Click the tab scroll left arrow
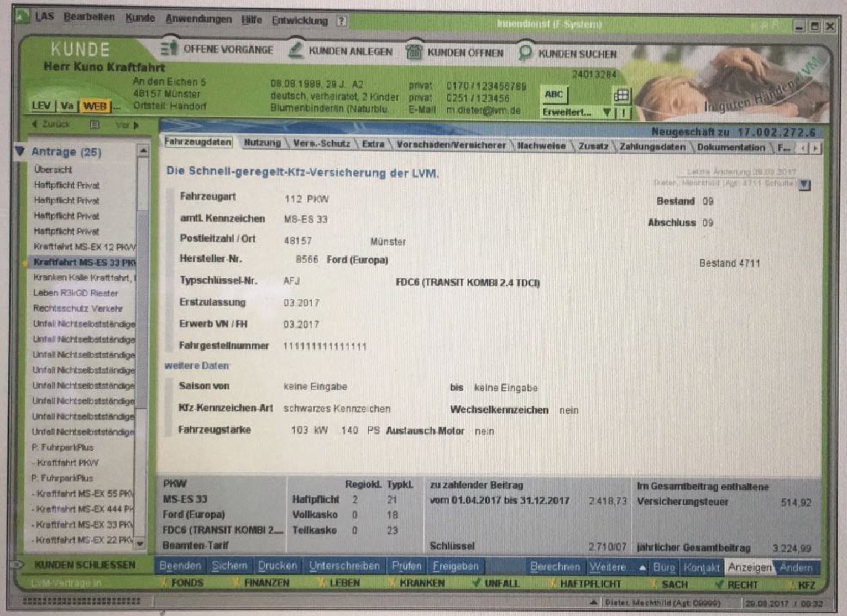The width and height of the screenshot is (847, 616). coord(804,148)
